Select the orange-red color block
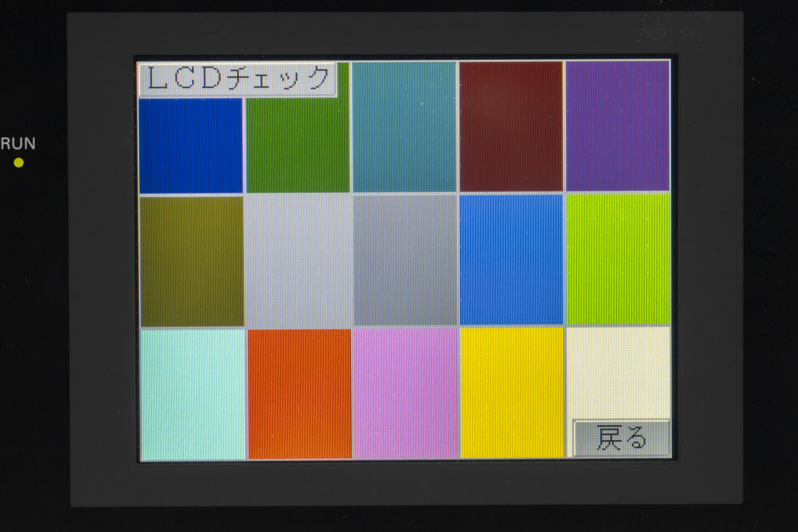798x532 pixels. [x=299, y=394]
